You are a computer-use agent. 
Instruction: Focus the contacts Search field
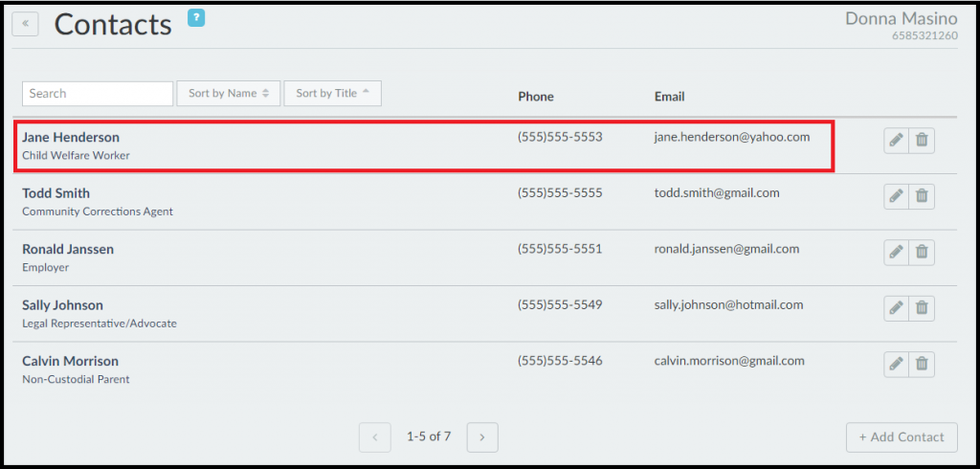[97, 93]
